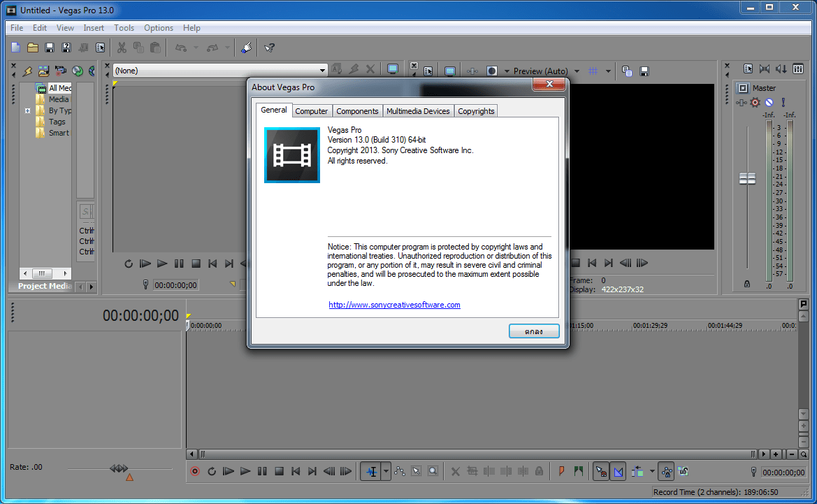Click the Save As icon with question mark

click(x=66, y=48)
